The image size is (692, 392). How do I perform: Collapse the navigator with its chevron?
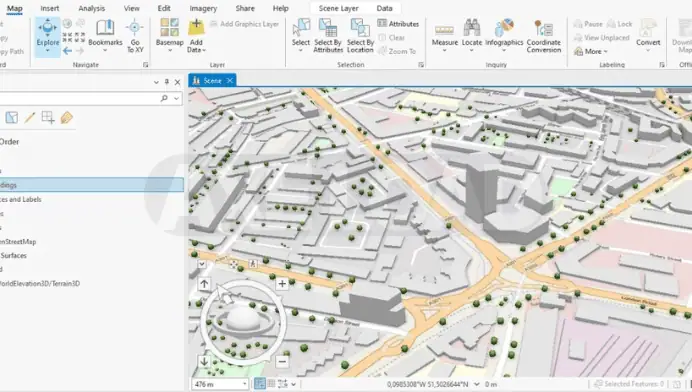202,264
